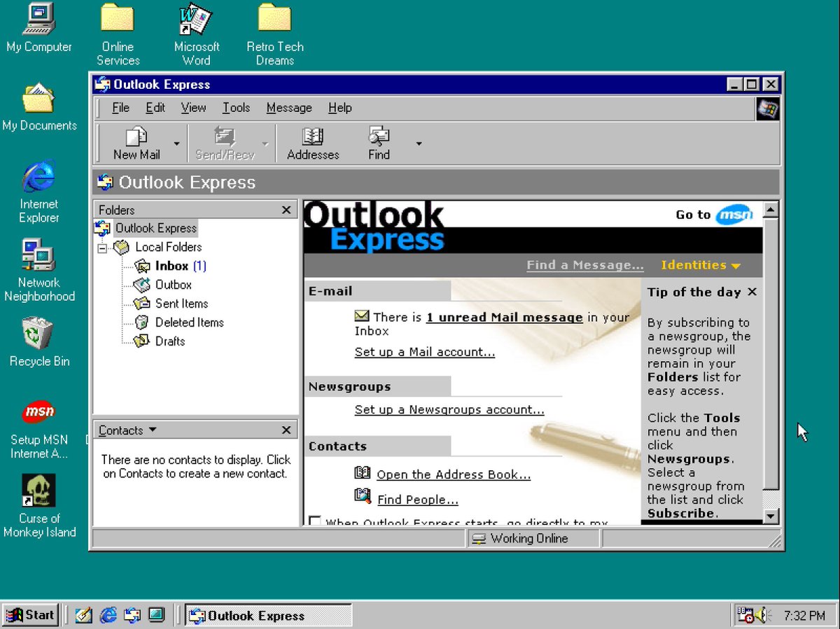Close the Contacts pane
The width and height of the screenshot is (840, 629).
tap(286, 430)
